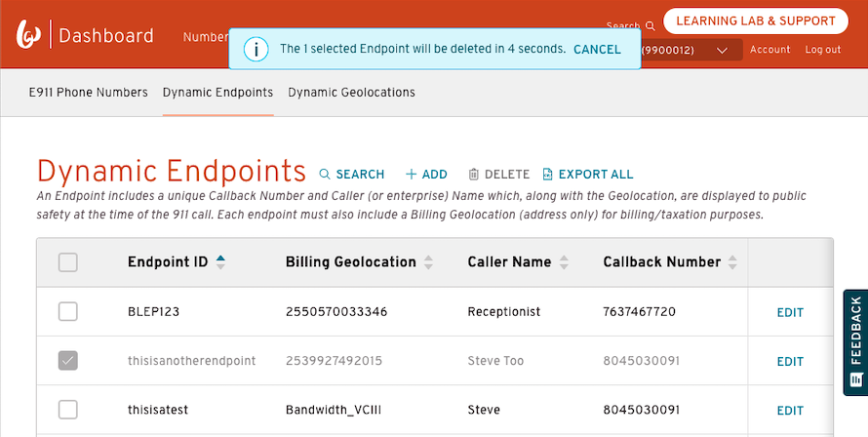Click the search magnifier icon in header
This screenshot has height=437, width=868.
[x=651, y=26]
